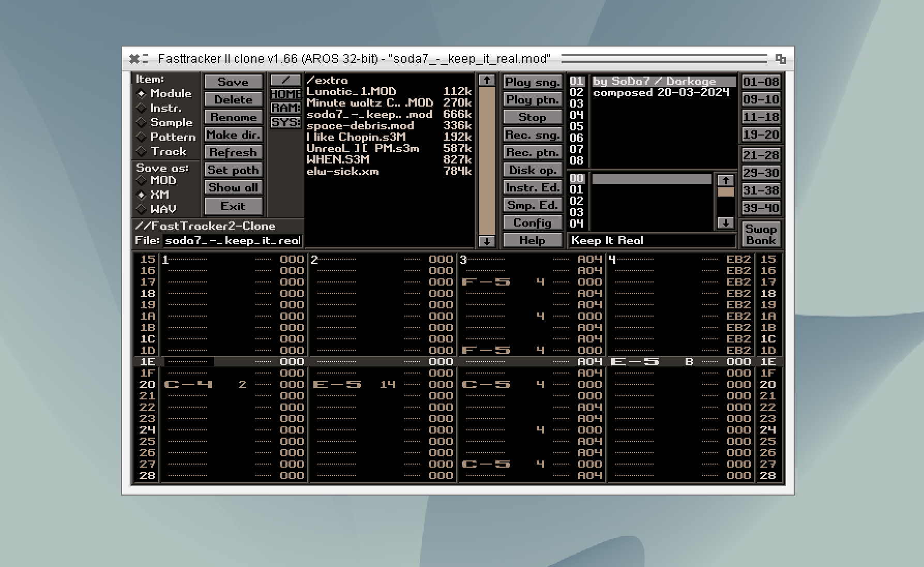Exit the disk operations screen
This screenshot has height=567, width=924.
point(233,206)
